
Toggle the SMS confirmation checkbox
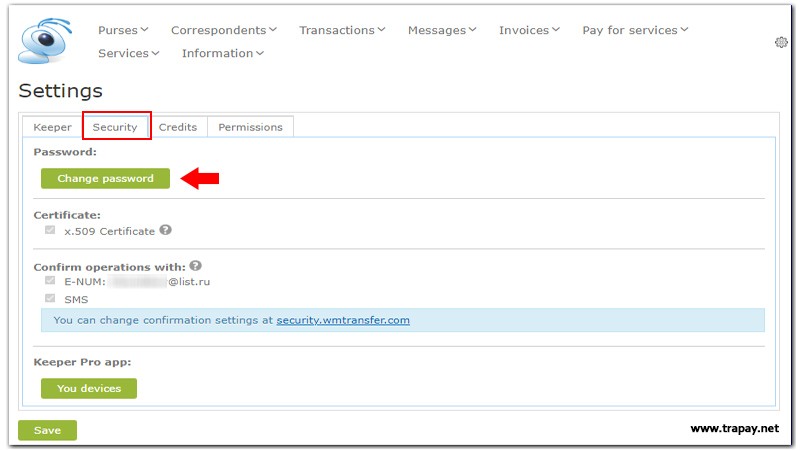point(50,299)
